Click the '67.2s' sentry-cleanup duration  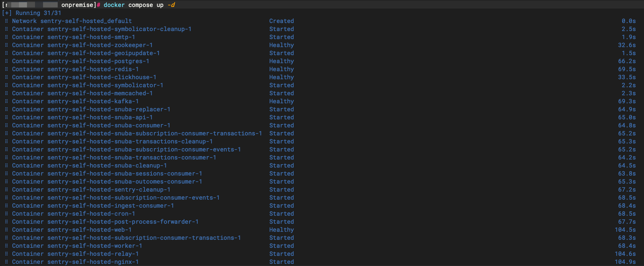tap(627, 189)
